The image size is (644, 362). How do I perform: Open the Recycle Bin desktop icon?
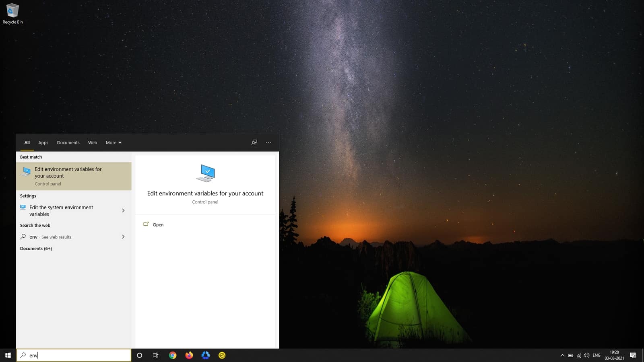pyautogui.click(x=12, y=14)
